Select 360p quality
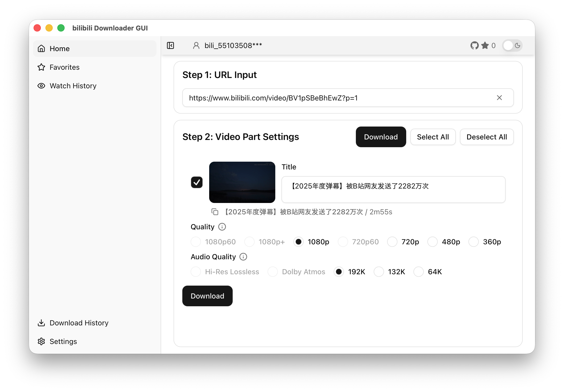564x392 pixels. 474,242
